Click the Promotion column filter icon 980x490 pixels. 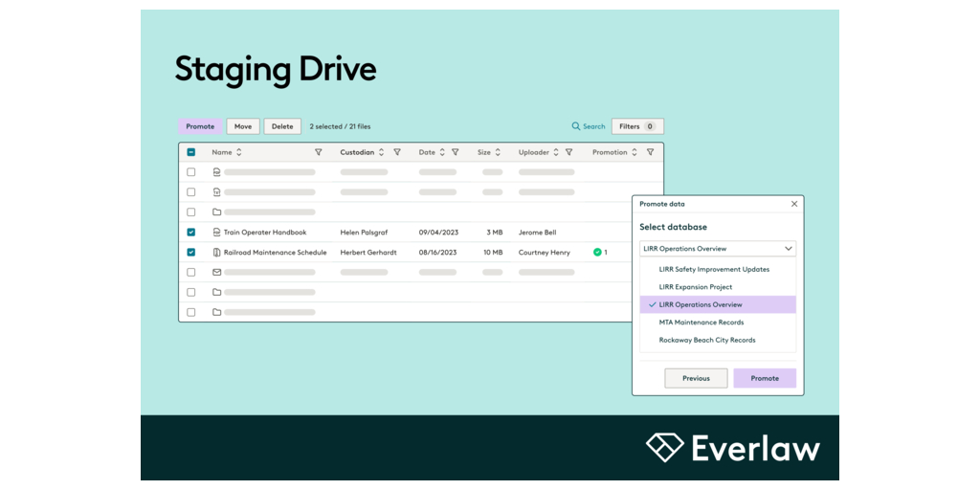(650, 152)
